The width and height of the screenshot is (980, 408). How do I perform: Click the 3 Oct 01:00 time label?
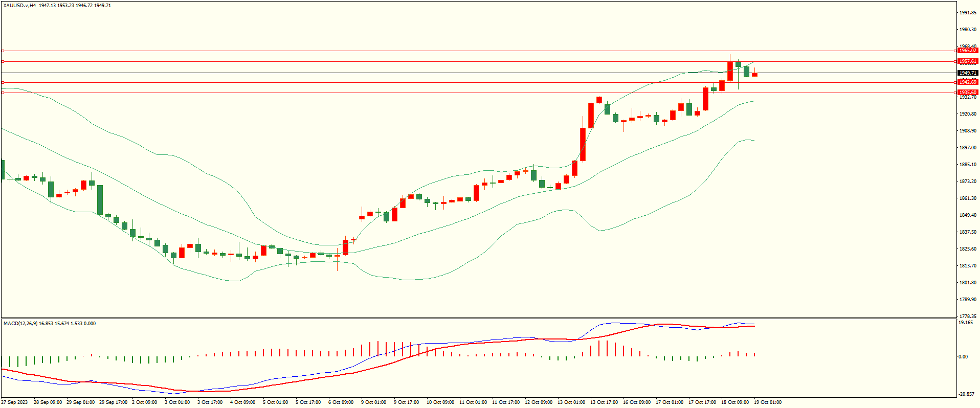(x=177, y=402)
